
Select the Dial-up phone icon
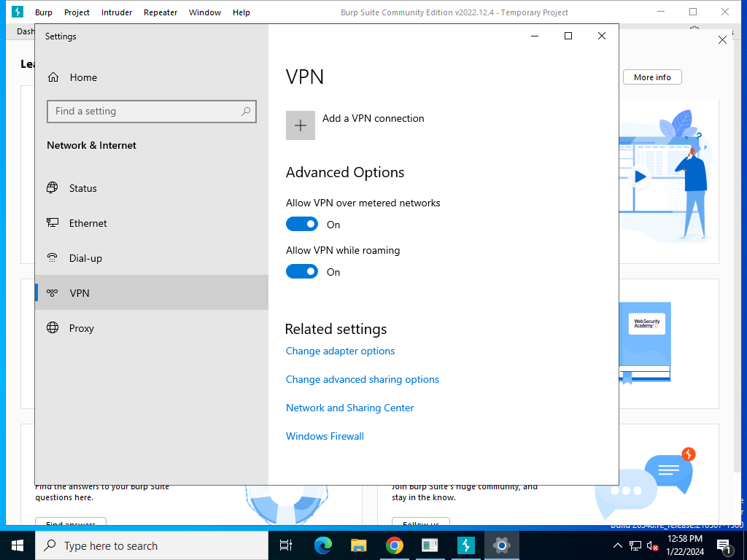pyautogui.click(x=53, y=257)
